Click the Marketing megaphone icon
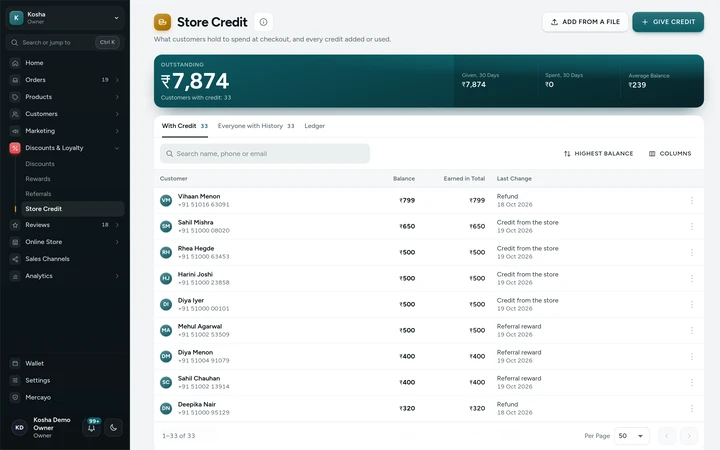 (15, 131)
